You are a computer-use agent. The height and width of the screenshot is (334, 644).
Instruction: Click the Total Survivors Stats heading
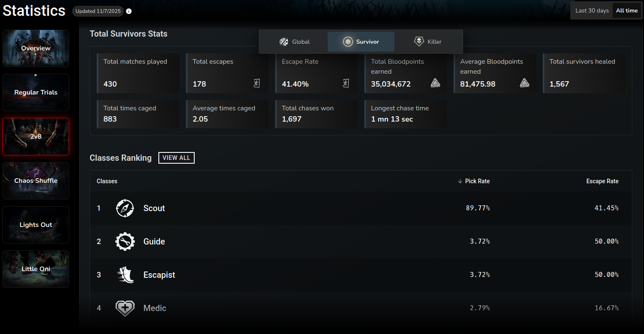128,34
